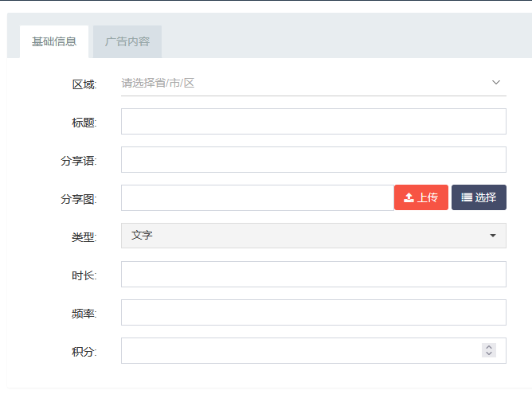532x398 pixels.
Task: Click the 区域 field label
Action: [x=84, y=84]
